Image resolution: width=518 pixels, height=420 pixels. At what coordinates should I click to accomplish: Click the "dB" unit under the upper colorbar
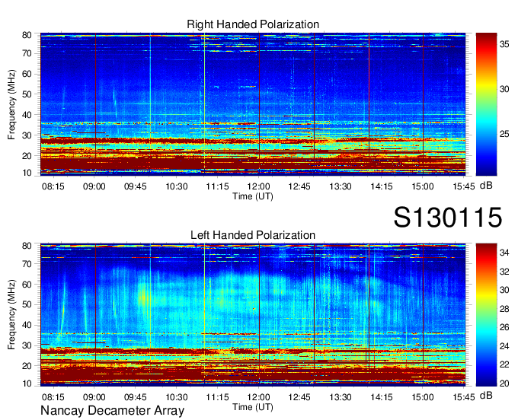click(x=486, y=186)
